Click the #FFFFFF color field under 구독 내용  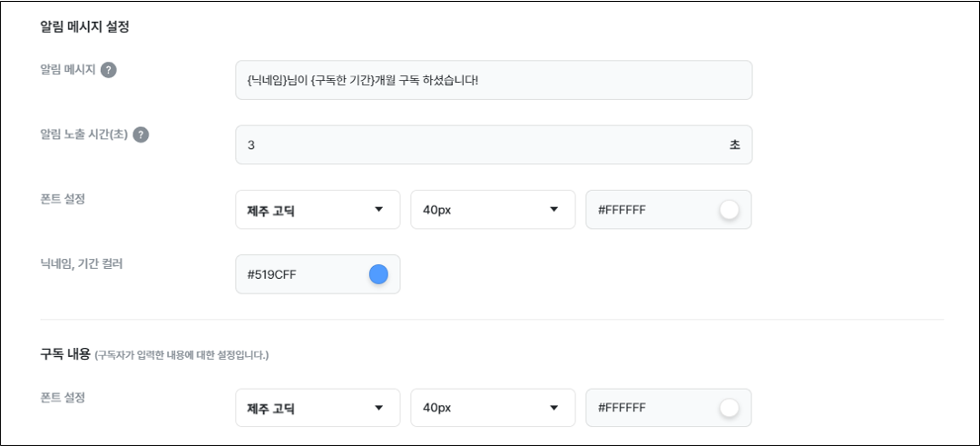pyautogui.click(x=669, y=408)
